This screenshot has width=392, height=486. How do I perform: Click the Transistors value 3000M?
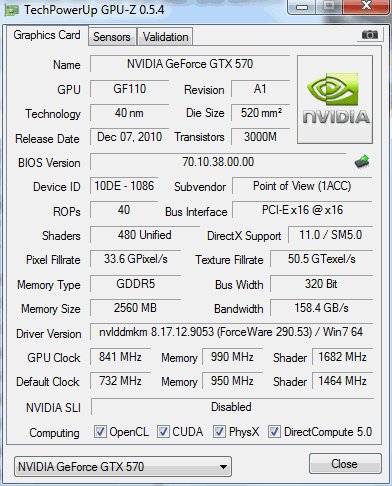(260, 137)
